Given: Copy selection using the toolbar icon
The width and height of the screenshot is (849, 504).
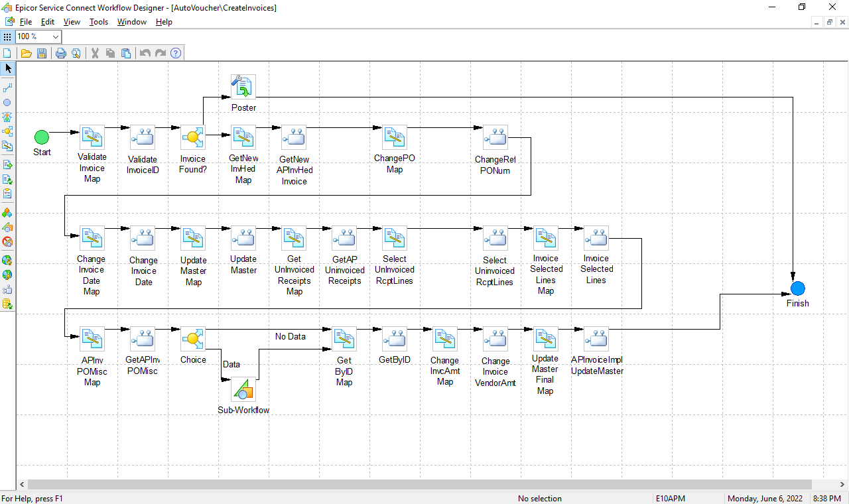Looking at the screenshot, I should tap(110, 53).
